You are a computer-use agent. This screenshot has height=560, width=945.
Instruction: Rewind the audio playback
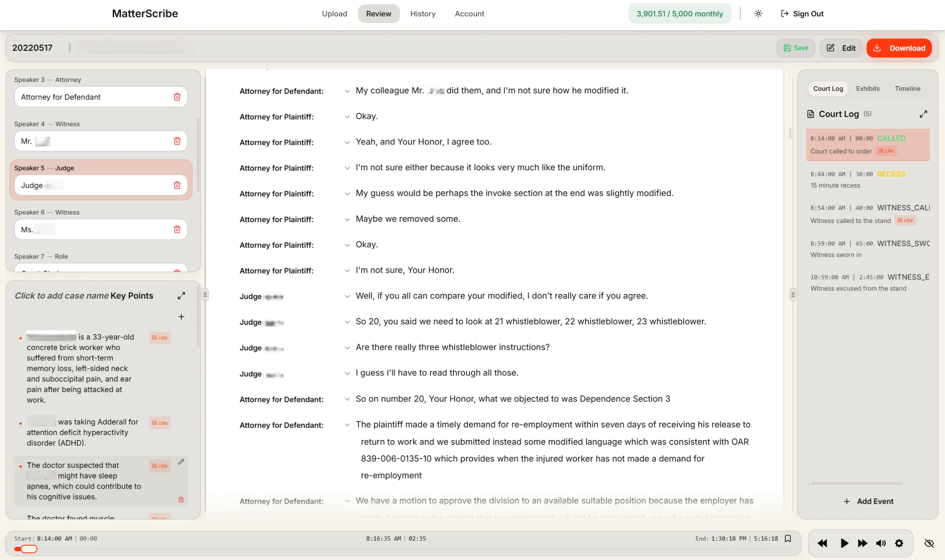(822, 543)
